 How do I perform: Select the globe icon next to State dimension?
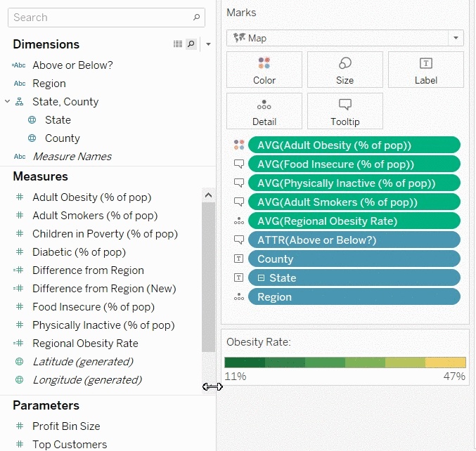pyautogui.click(x=32, y=120)
